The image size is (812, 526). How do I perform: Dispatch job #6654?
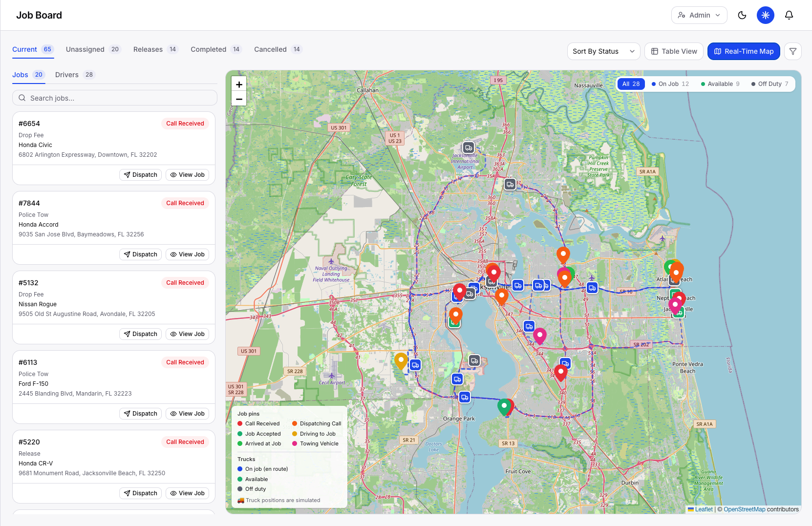[140, 175]
